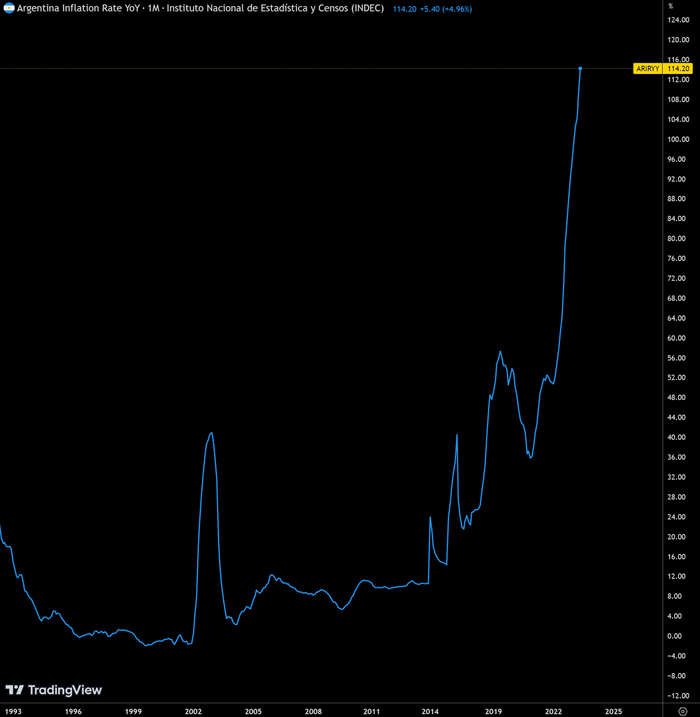Click the 2014 label on time axis
The height and width of the screenshot is (717, 700).
click(430, 712)
